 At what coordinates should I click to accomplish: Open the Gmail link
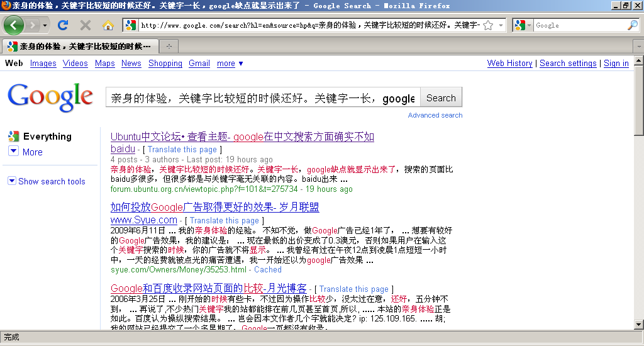pos(199,64)
